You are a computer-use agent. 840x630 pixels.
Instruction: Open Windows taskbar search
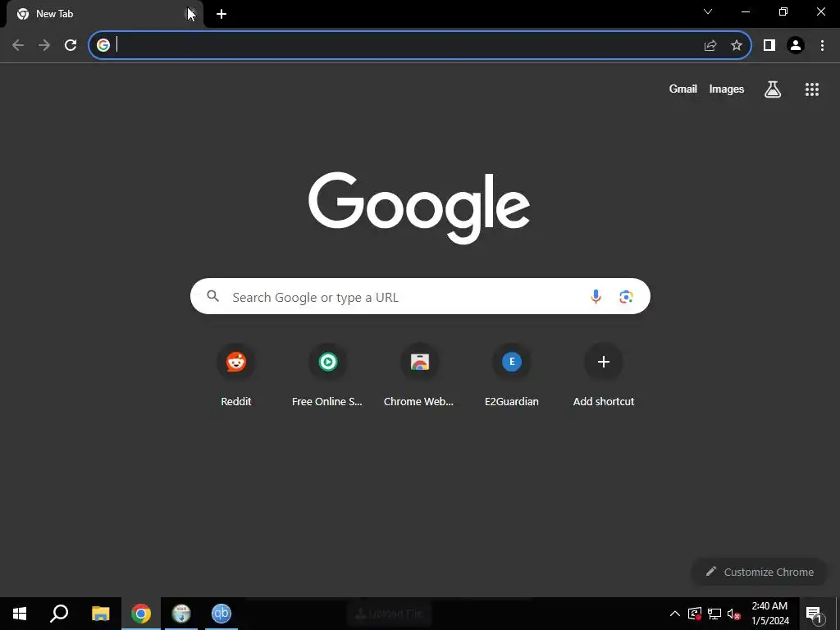click(59, 614)
